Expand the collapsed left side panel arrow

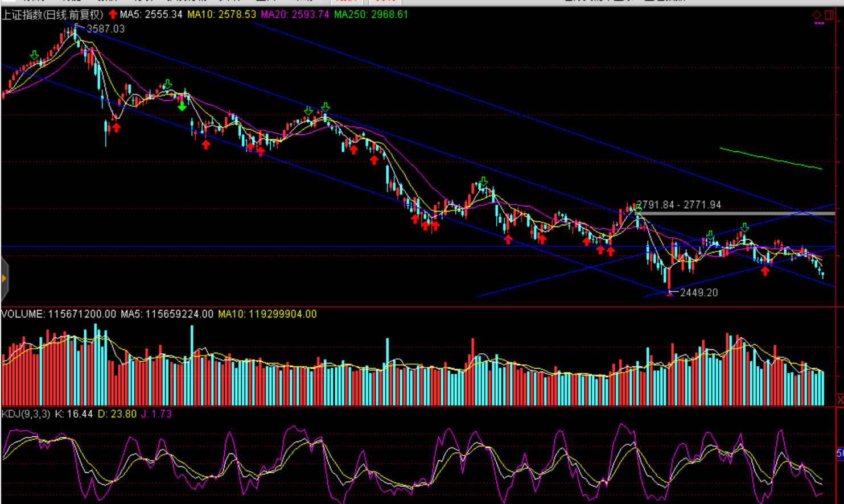4,278
